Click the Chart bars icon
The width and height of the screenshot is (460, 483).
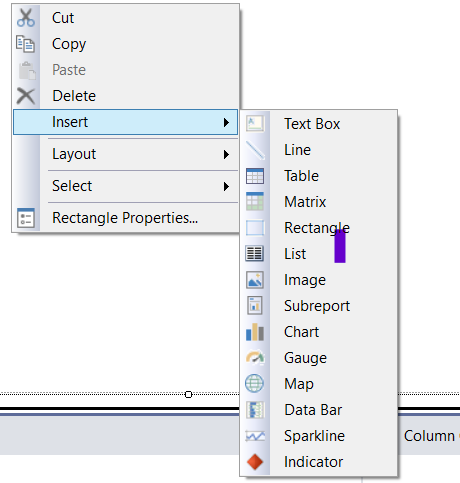[255, 332]
